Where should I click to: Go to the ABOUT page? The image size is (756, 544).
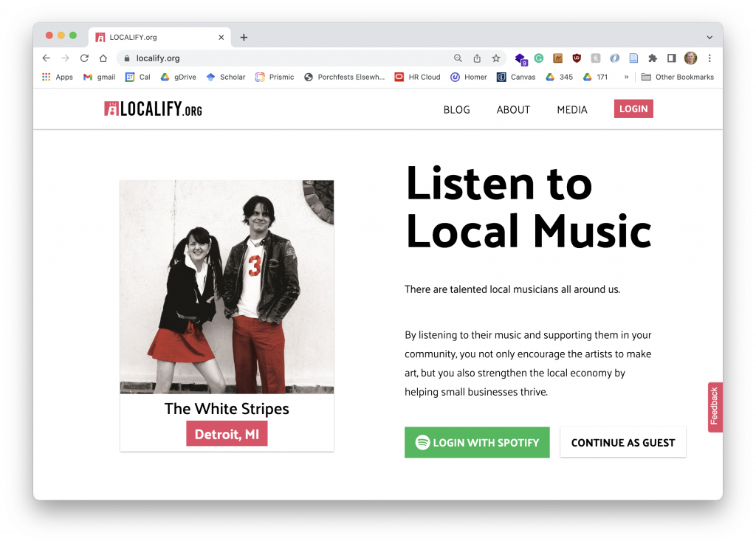[513, 110]
